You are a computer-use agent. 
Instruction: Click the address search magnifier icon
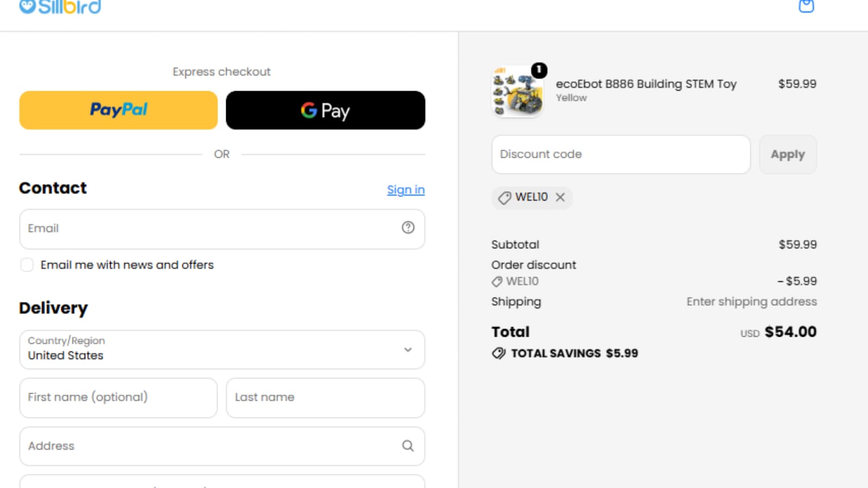point(408,446)
